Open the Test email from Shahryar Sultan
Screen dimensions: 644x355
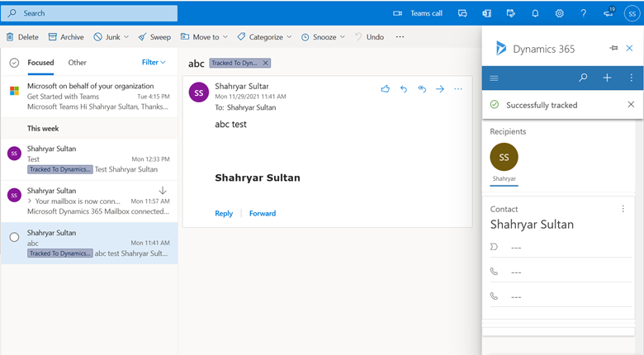pos(89,159)
